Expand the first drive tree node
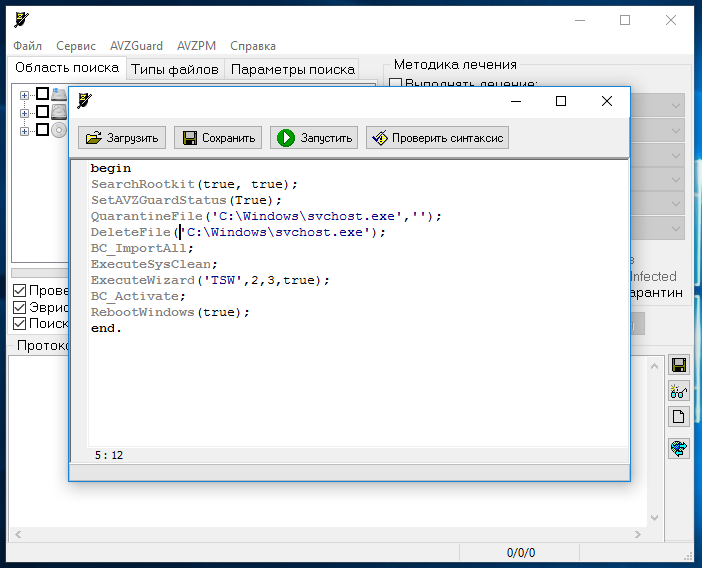Viewport: 702px width, 568px height. click(24, 95)
